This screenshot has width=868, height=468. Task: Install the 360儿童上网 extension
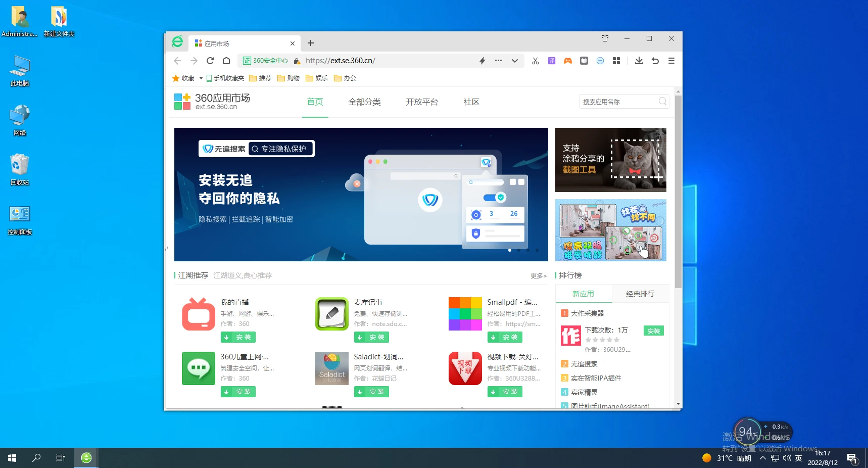pos(238,392)
